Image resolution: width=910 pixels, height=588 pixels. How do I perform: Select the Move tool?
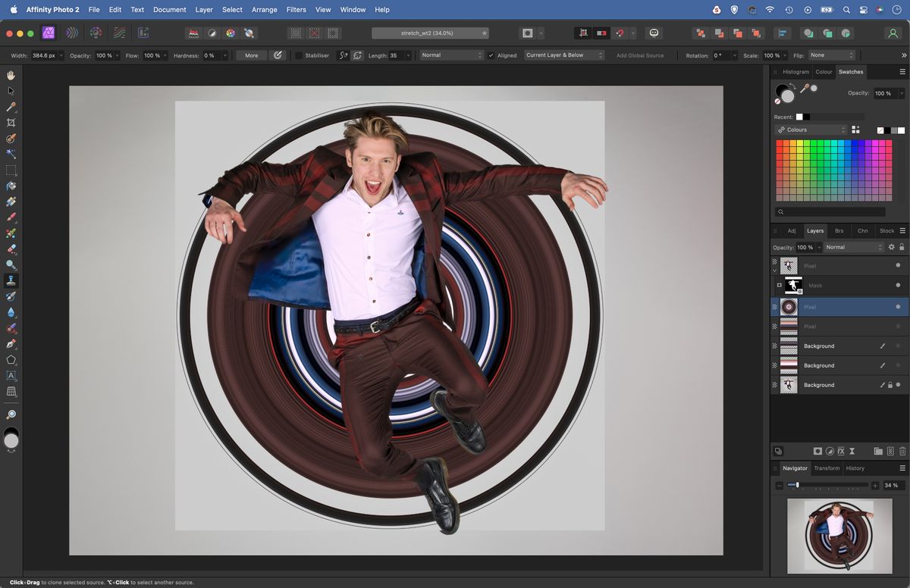11,91
